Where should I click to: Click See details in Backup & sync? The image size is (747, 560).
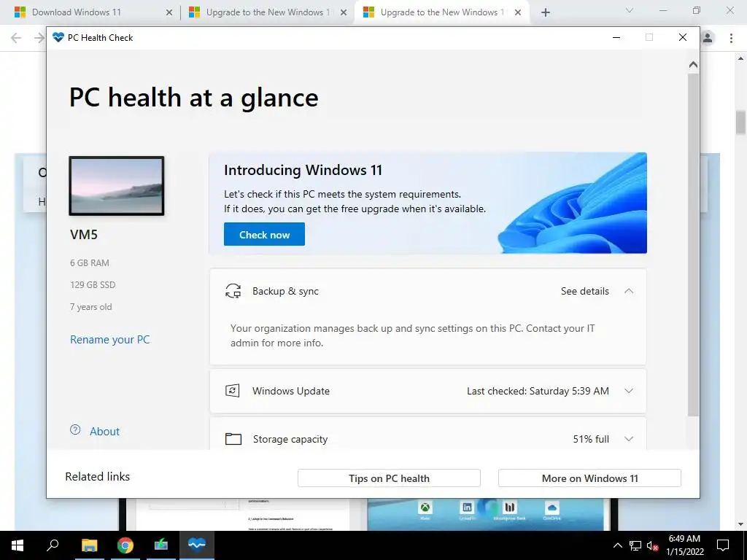pos(584,291)
